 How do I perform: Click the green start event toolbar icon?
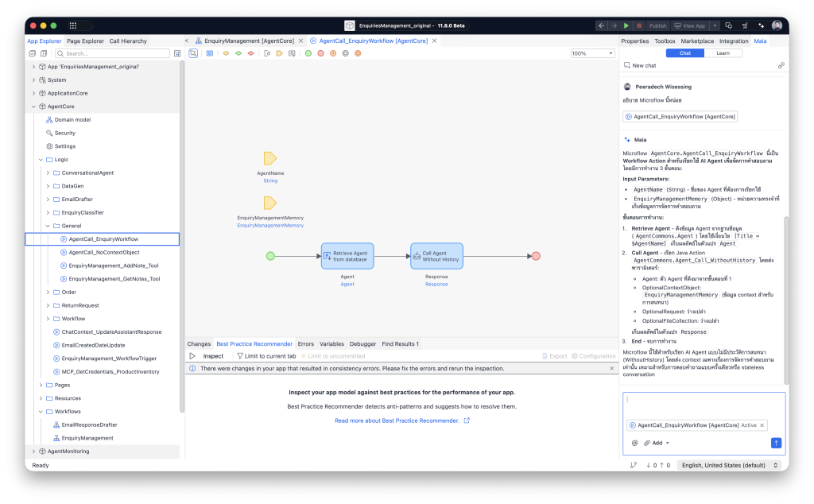coord(308,53)
